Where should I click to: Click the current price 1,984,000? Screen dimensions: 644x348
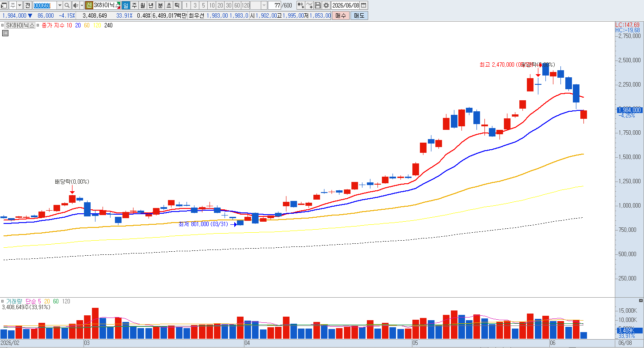(x=14, y=15)
